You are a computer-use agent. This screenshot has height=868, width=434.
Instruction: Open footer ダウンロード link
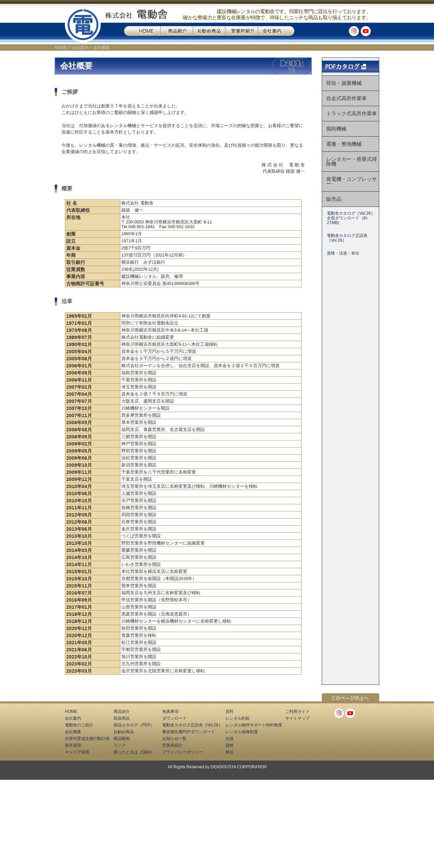(x=174, y=718)
